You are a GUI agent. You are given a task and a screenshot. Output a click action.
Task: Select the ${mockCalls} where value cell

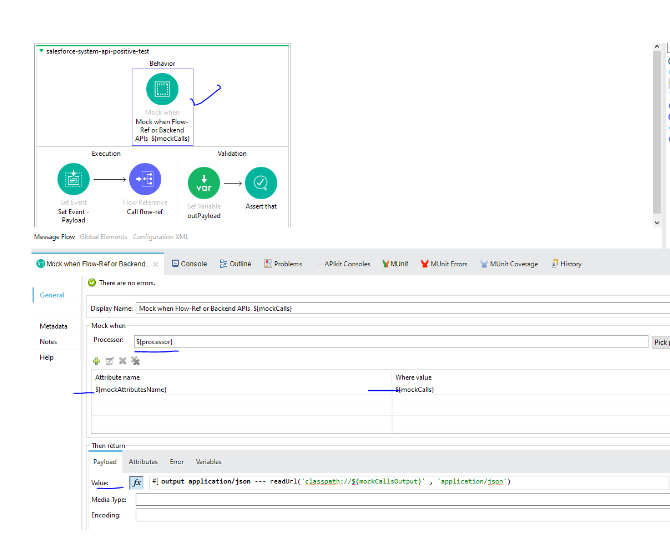pos(531,389)
